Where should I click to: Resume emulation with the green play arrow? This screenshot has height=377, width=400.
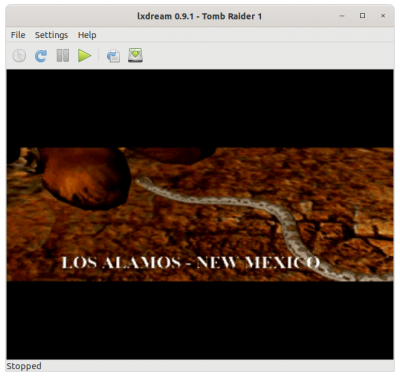click(84, 55)
